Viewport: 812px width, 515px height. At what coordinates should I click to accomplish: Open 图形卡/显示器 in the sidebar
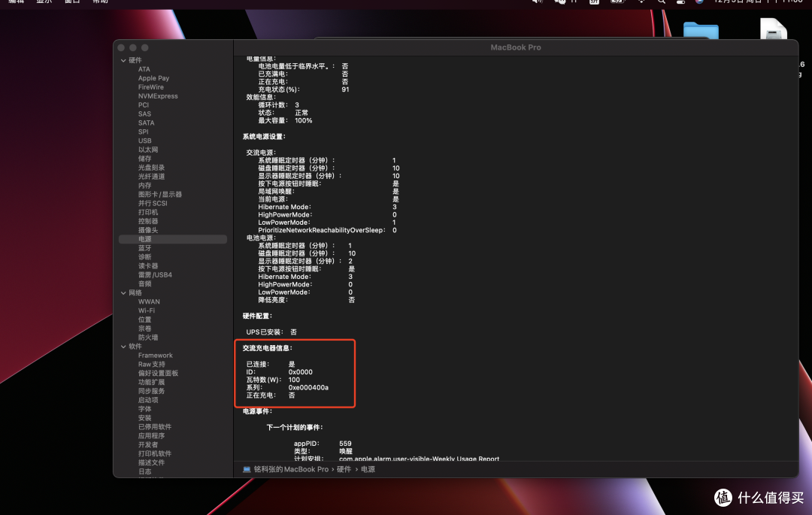[x=160, y=195]
